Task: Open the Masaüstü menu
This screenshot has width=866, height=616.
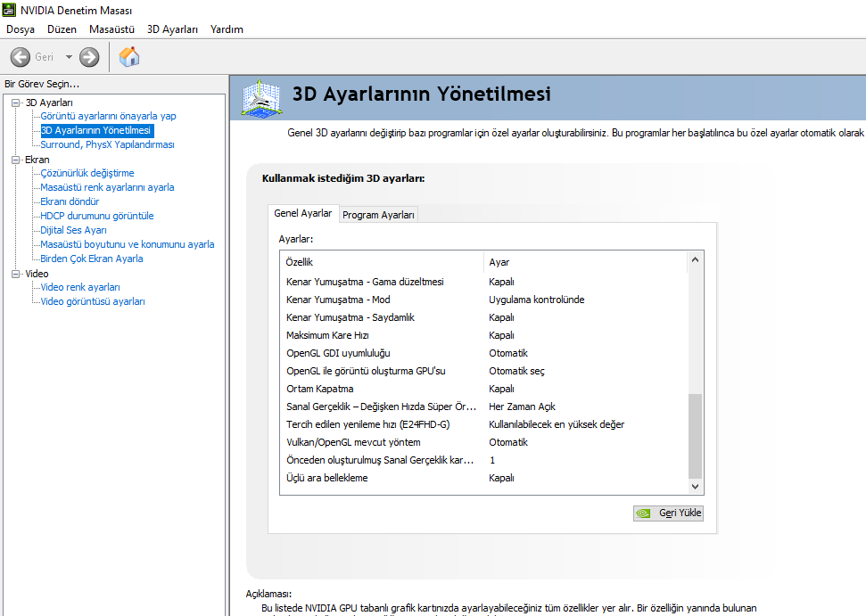Action: (x=111, y=29)
